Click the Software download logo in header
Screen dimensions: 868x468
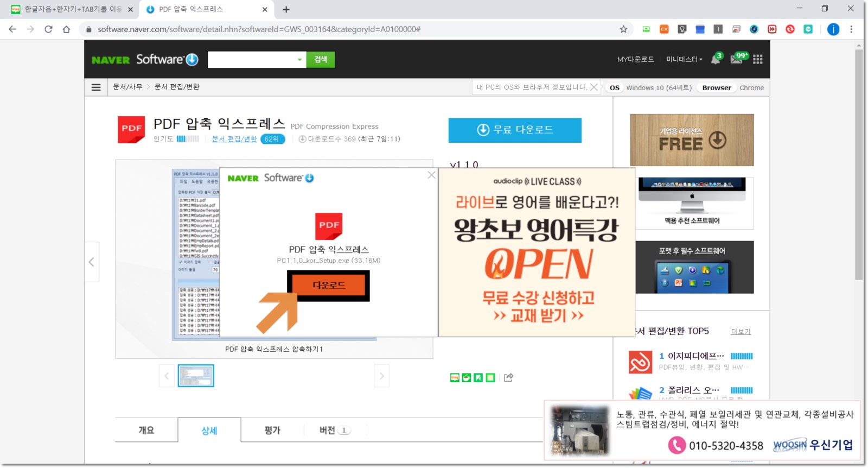pos(167,59)
